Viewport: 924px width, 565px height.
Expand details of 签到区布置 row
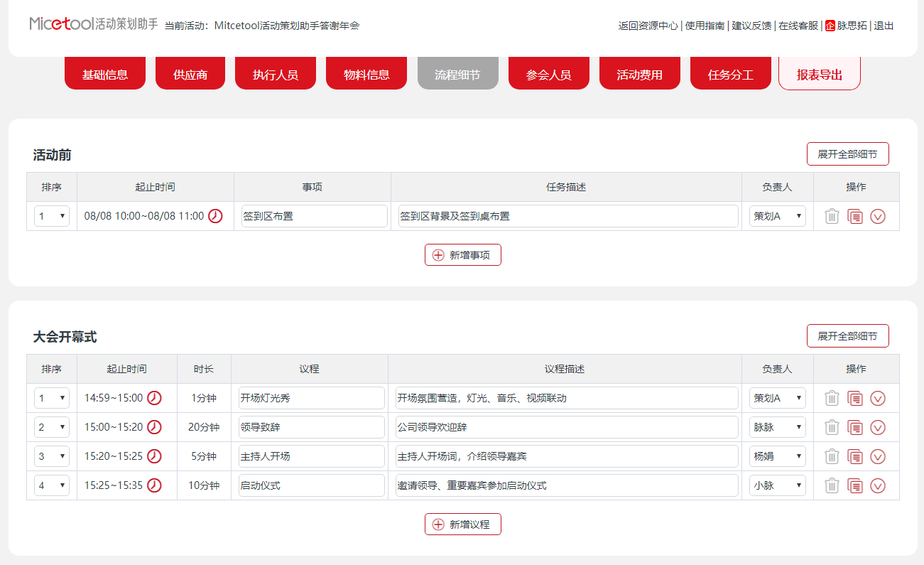878,216
